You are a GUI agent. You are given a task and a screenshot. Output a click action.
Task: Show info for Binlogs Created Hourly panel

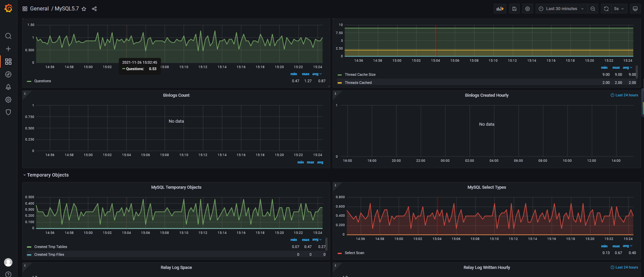(x=335, y=94)
